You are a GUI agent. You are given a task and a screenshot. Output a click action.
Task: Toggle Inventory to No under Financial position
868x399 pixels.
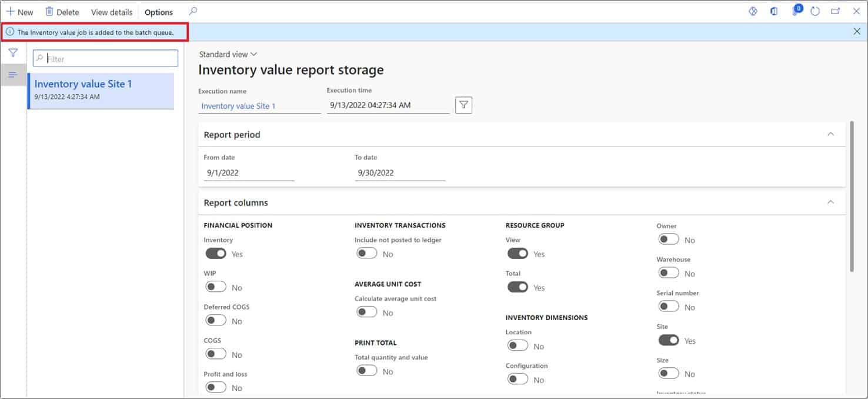pos(215,253)
